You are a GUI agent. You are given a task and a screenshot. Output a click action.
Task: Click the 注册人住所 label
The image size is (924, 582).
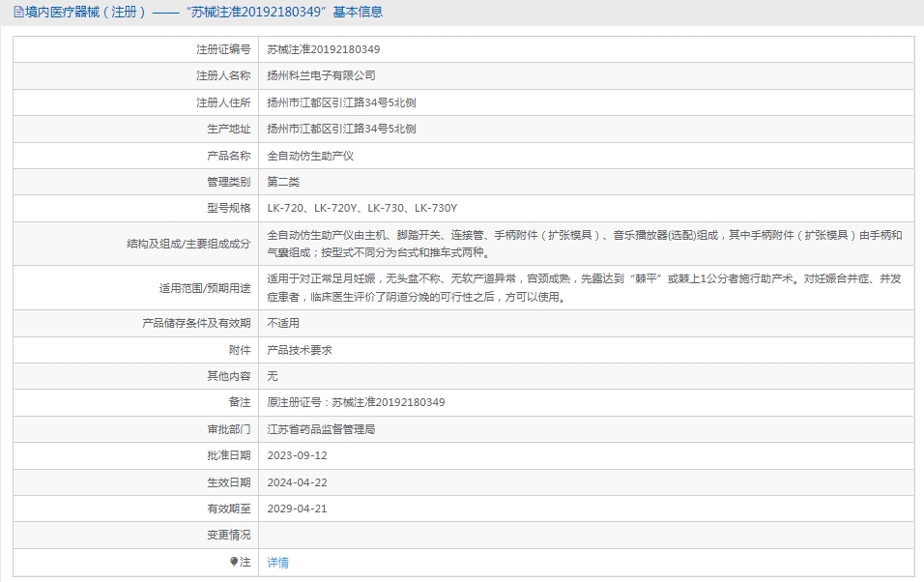(223, 102)
